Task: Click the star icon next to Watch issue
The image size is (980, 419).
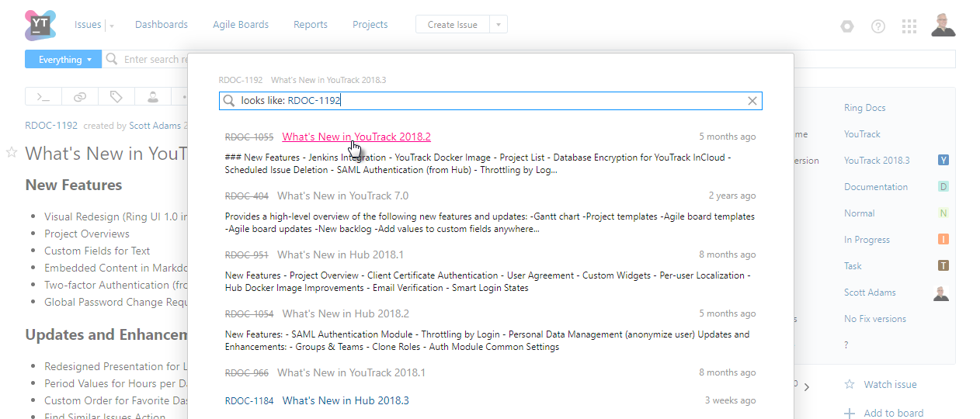Action: coord(850,384)
